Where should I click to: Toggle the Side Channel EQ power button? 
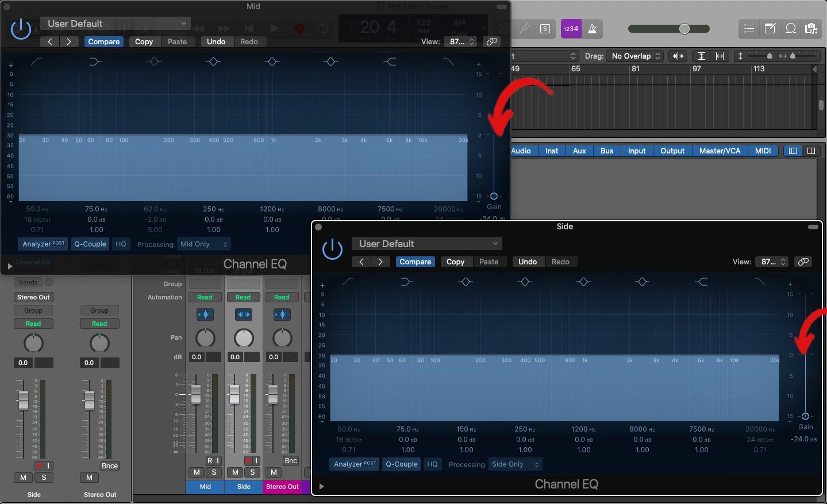tap(332, 249)
